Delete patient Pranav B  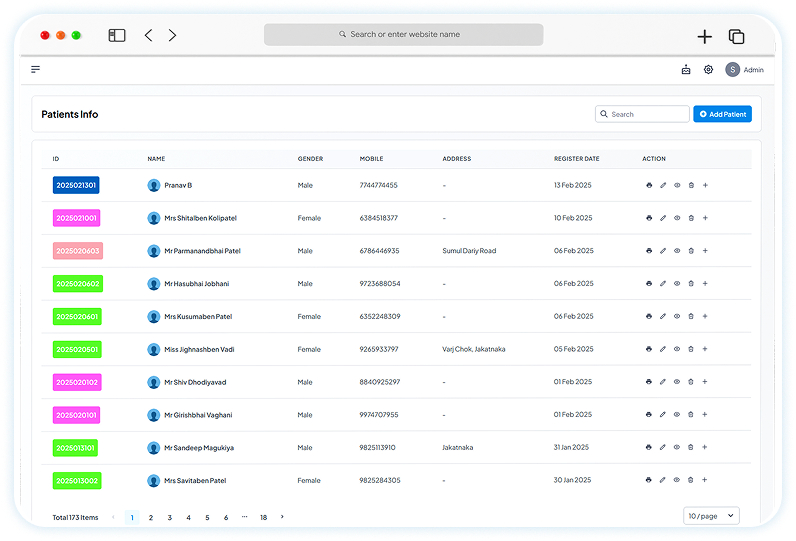click(x=691, y=185)
